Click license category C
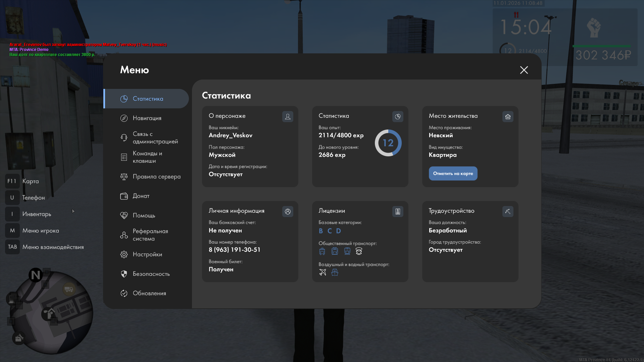Screen dimensions: 644x362 (x=330, y=231)
